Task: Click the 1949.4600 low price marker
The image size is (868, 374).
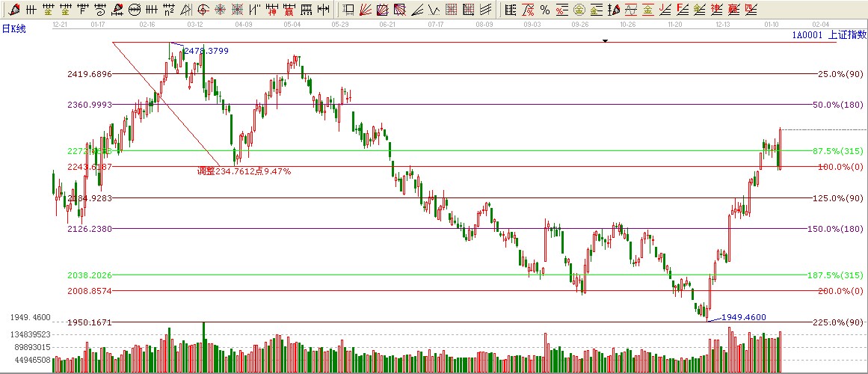Action: coord(743,317)
